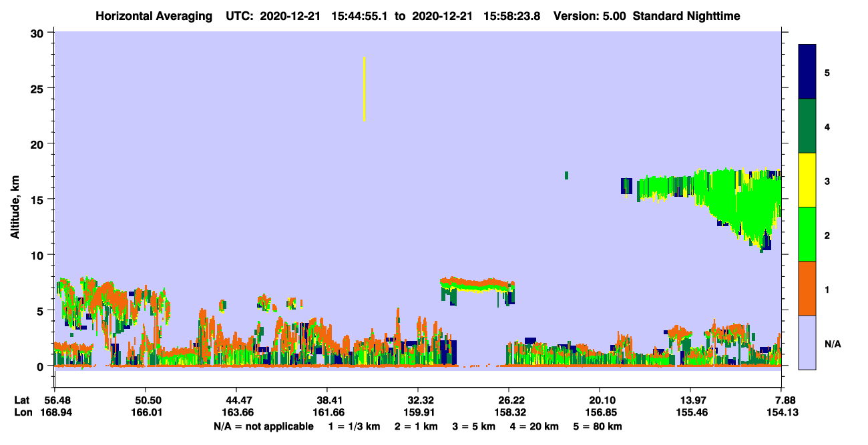
Task: Click the longitude tick value 161.66
Action: click(327, 412)
